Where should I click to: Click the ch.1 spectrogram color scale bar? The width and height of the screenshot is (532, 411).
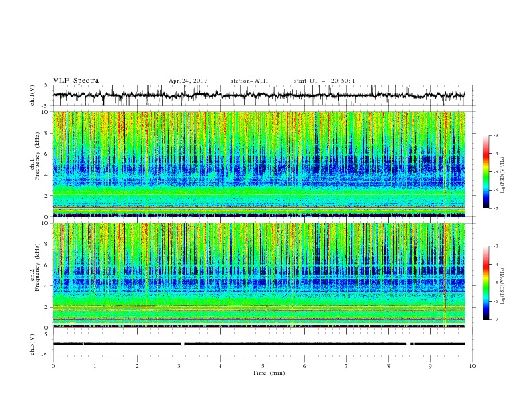point(486,171)
